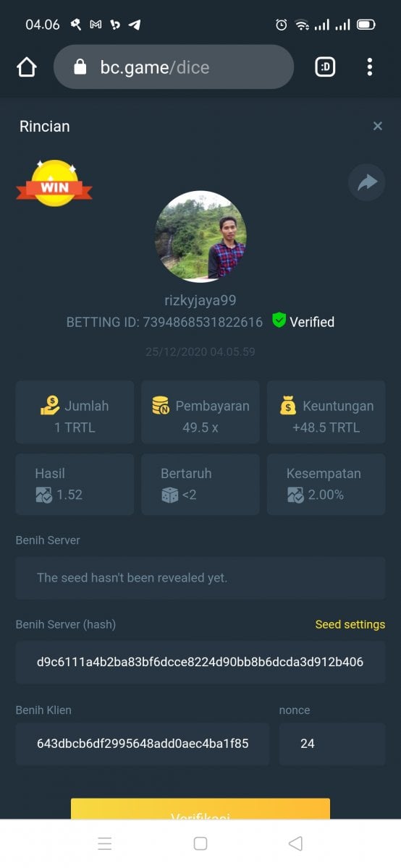Tap the Jumlah amount card
The height and width of the screenshot is (868, 401).
75,412
